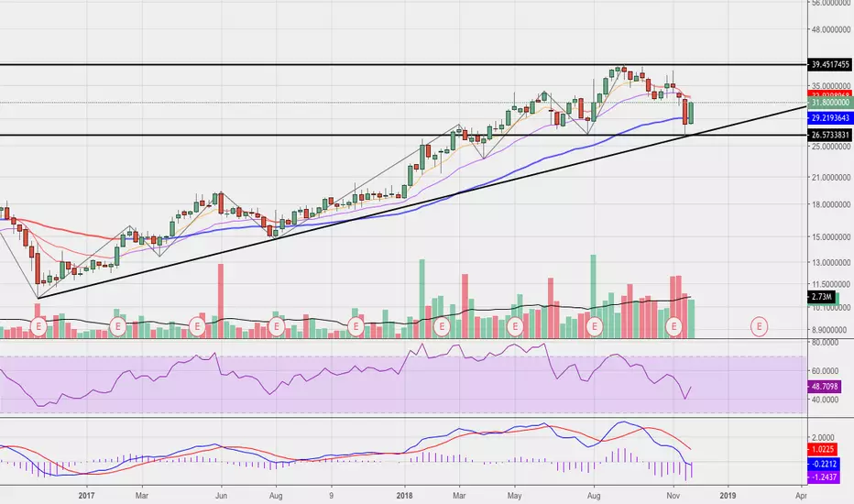Click the purple -1.2437 histogram value label
This screenshot has height=504, width=854.
tap(823, 477)
